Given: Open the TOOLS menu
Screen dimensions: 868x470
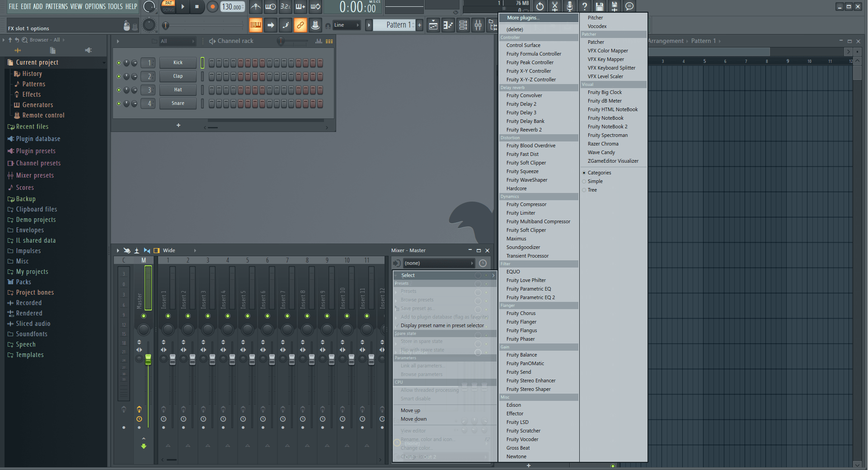Looking at the screenshot, I should tap(115, 6).
